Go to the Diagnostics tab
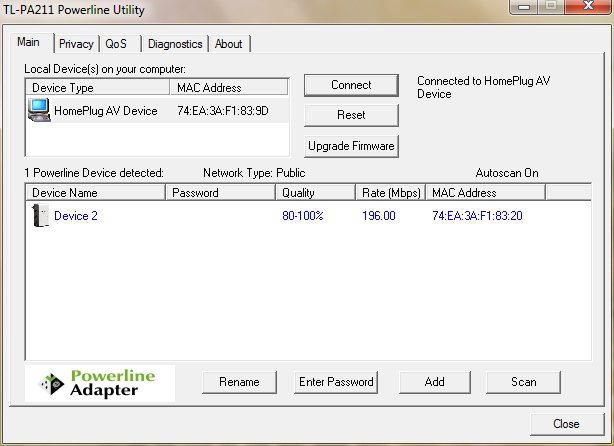 tap(175, 44)
